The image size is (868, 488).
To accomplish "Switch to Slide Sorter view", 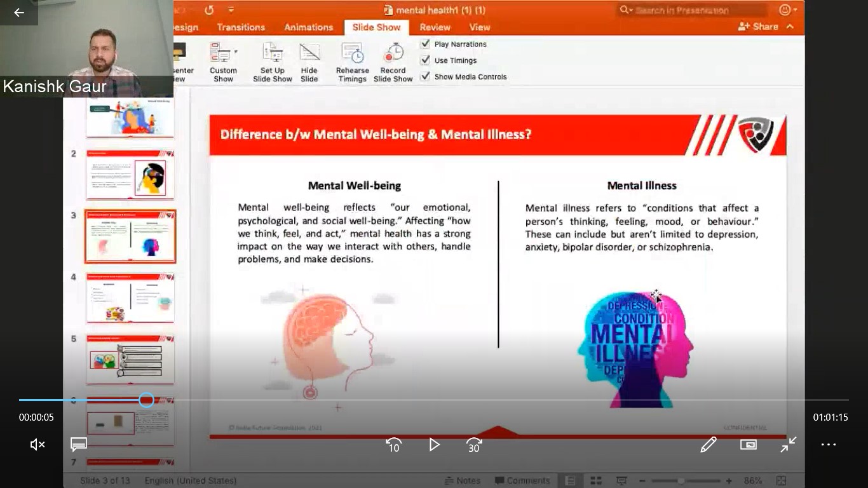I will click(596, 480).
